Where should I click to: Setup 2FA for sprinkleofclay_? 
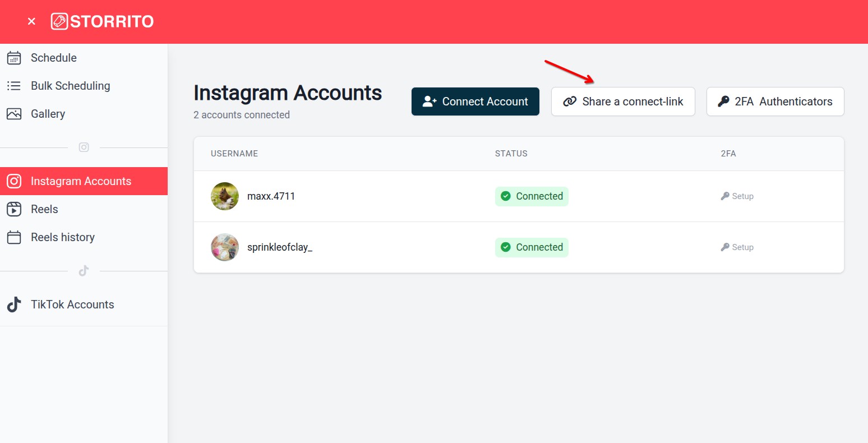click(x=737, y=247)
